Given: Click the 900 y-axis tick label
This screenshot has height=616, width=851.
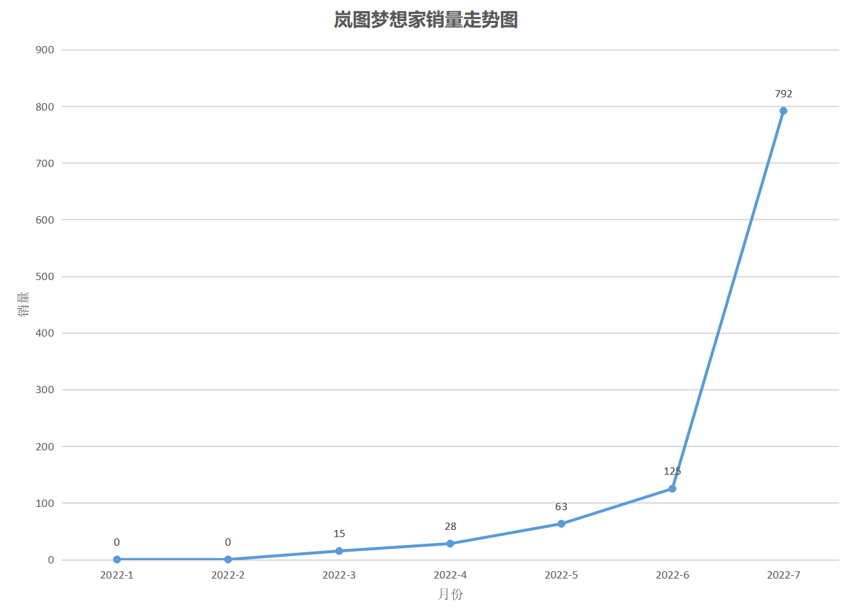Looking at the screenshot, I should tap(45, 50).
